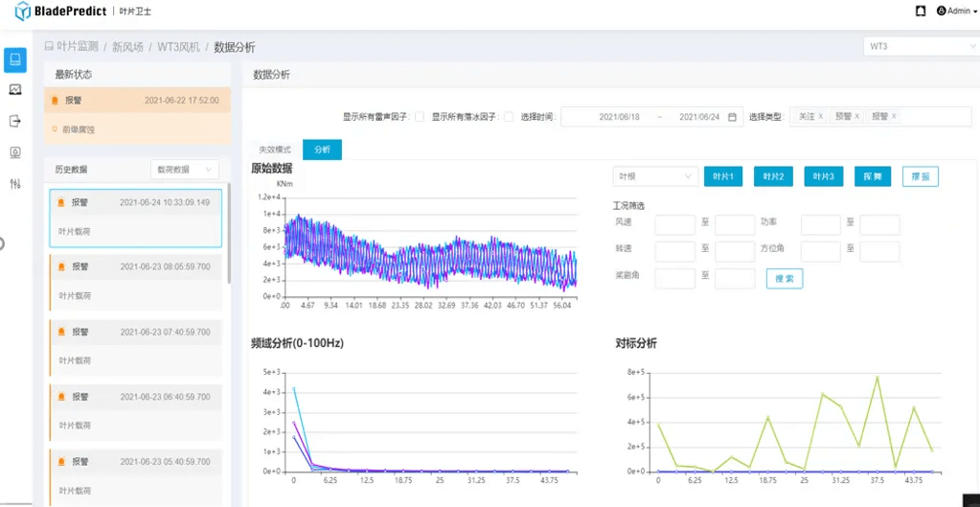Click alarm icon on 07:40:59.700 record
This screenshot has width=980, height=507.
(x=61, y=332)
